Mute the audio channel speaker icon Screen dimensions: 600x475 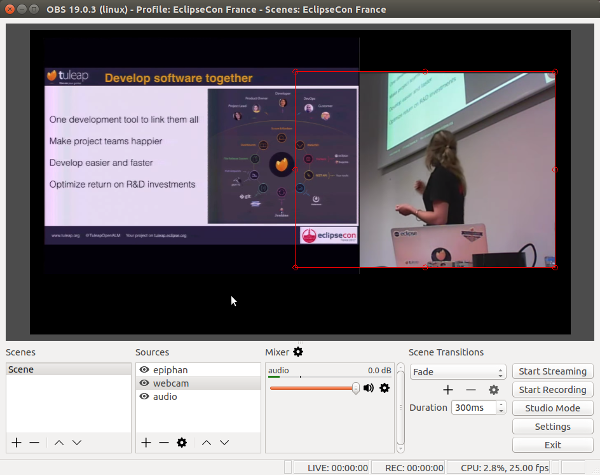(x=368, y=388)
